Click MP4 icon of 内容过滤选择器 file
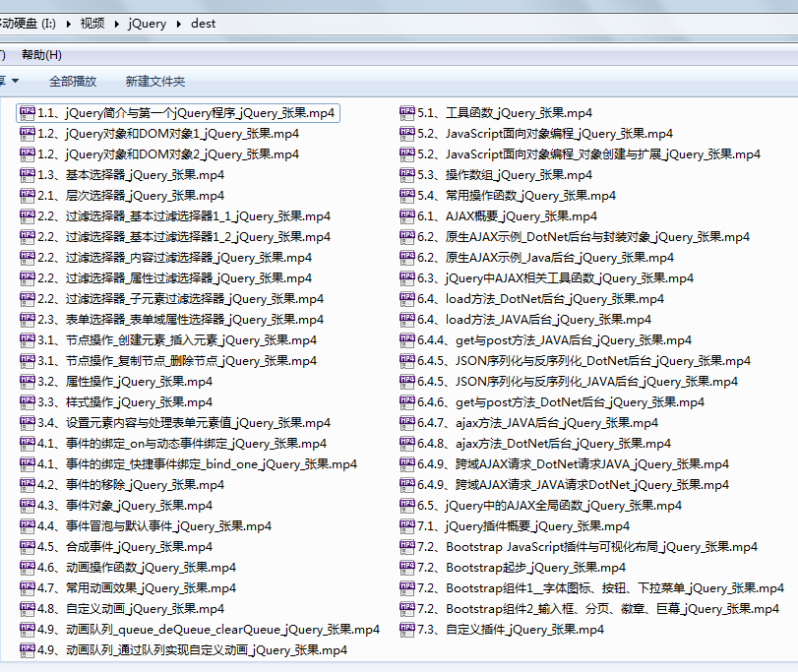The width and height of the screenshot is (798, 672). coord(27,258)
